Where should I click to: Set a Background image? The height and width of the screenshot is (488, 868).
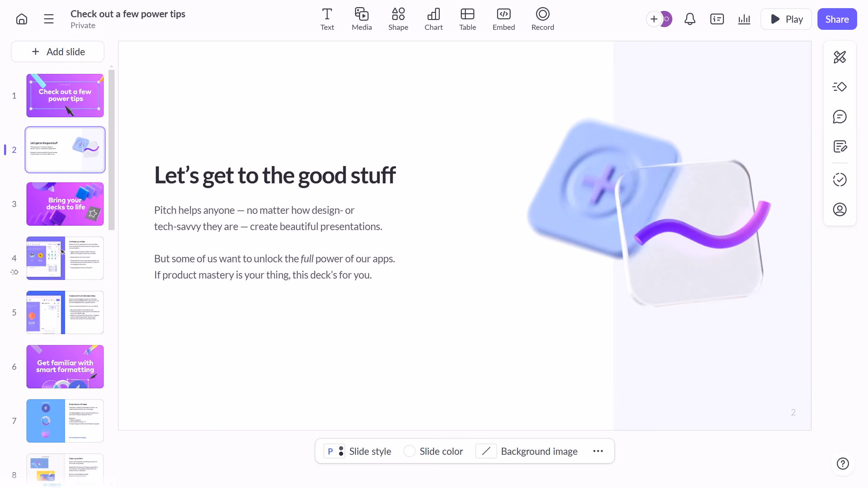[527, 451]
